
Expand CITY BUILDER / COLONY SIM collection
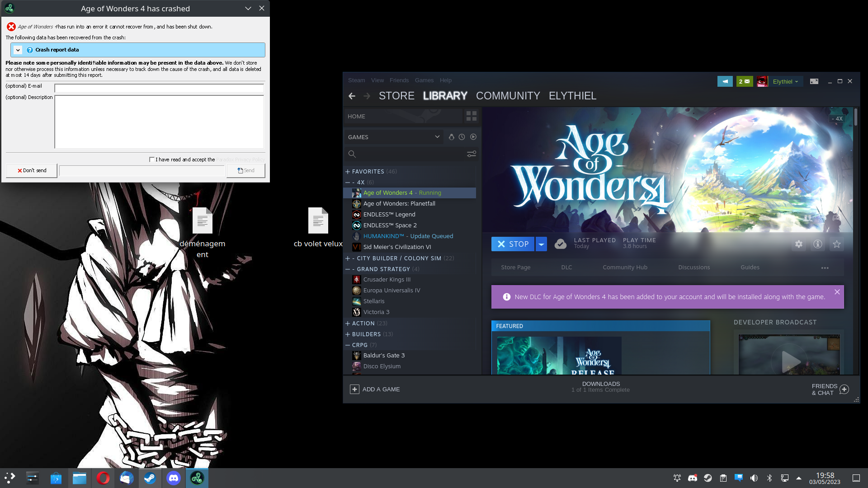tap(348, 258)
